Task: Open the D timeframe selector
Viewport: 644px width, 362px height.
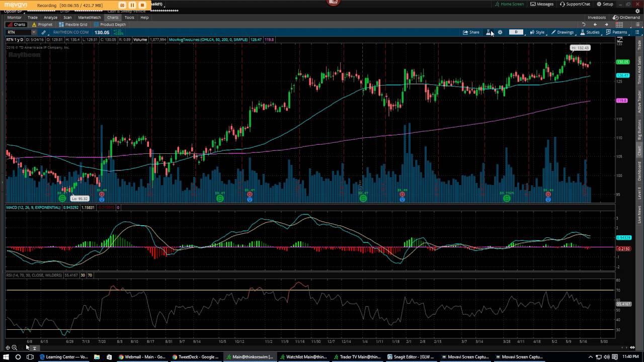Action: pyautogui.click(x=516, y=32)
